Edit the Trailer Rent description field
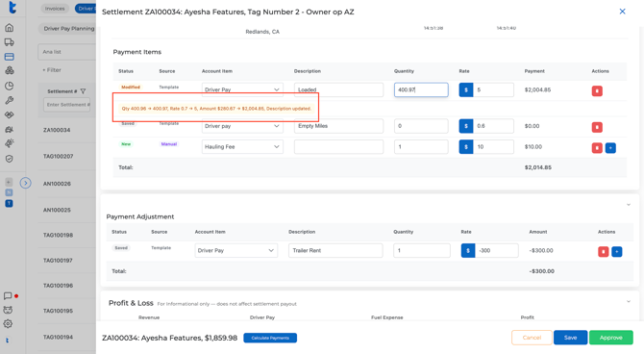Screen dimensions: 644x354 point(335,250)
